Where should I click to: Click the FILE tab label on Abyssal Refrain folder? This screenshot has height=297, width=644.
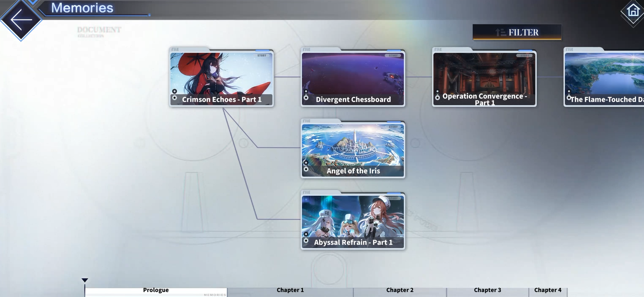point(307,192)
